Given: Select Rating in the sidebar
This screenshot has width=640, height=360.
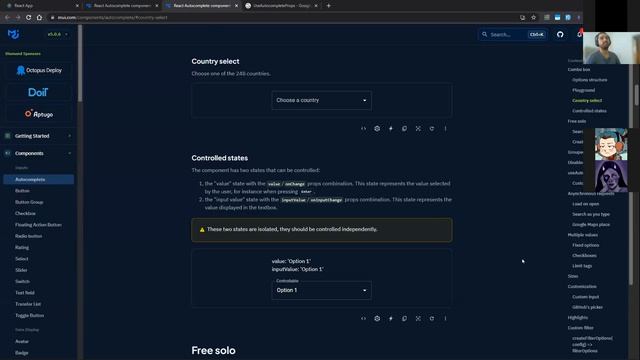Looking at the screenshot, I should (22, 247).
